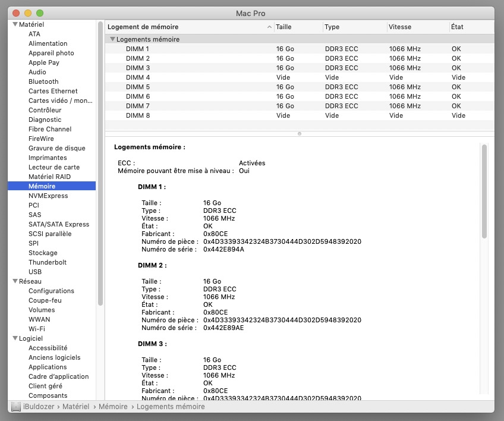Image resolution: width=504 pixels, height=421 pixels.
Task: Open the Bluetooth category
Action: pyautogui.click(x=43, y=81)
